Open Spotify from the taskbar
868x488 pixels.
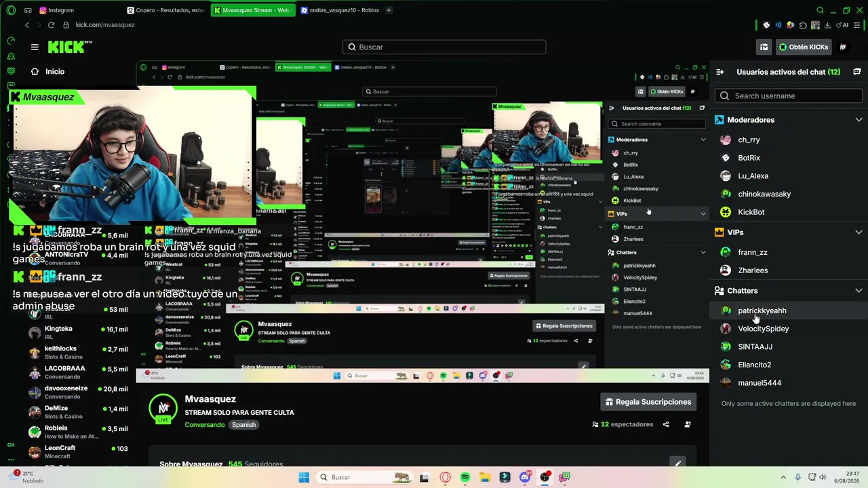(x=465, y=477)
